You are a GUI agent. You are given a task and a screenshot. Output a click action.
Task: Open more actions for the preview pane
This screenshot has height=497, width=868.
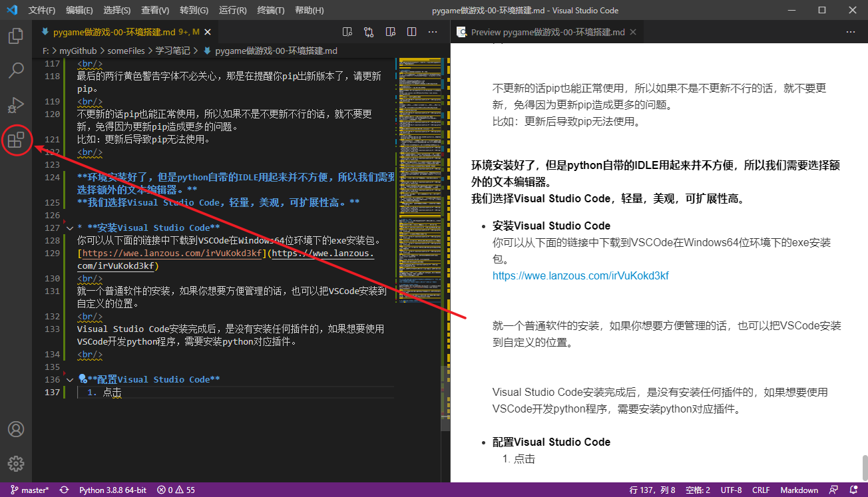[851, 32]
